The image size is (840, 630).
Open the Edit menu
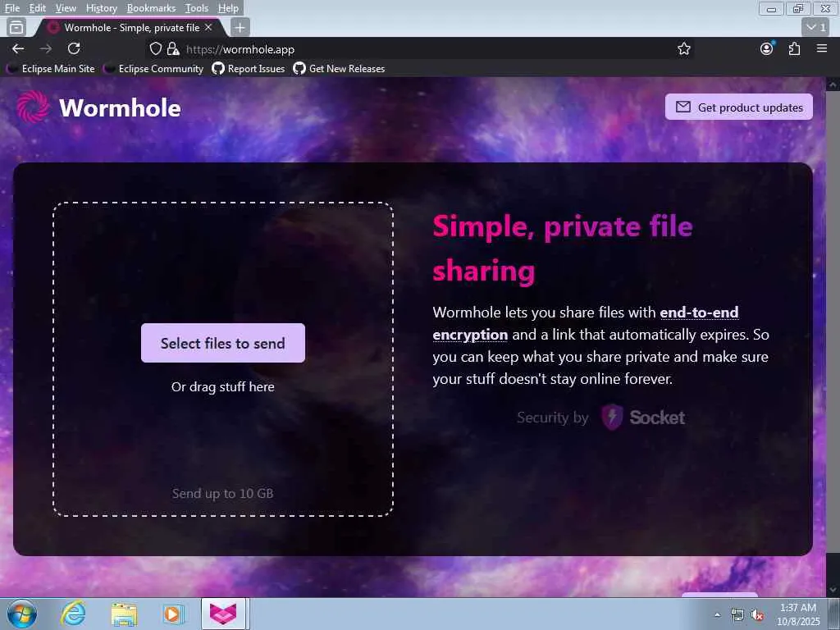click(37, 8)
